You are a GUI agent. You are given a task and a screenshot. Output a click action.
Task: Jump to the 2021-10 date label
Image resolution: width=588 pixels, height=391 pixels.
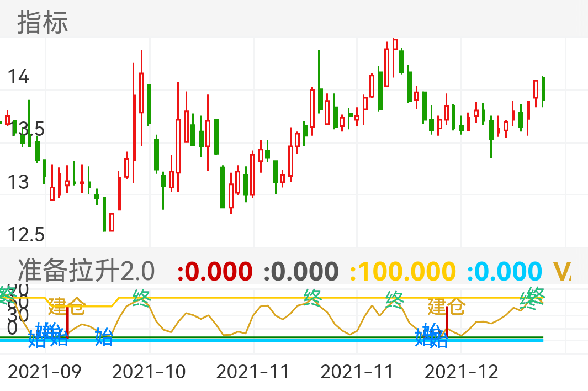pos(149,372)
